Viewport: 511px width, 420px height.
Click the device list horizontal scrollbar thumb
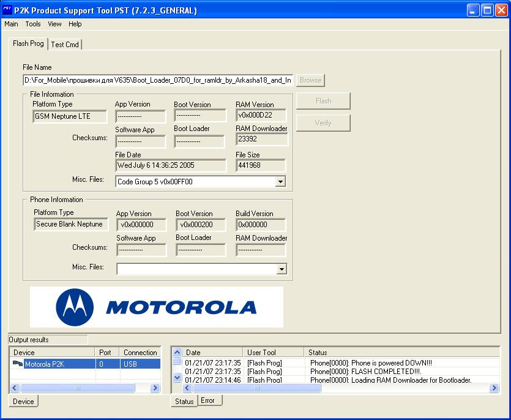(78, 388)
